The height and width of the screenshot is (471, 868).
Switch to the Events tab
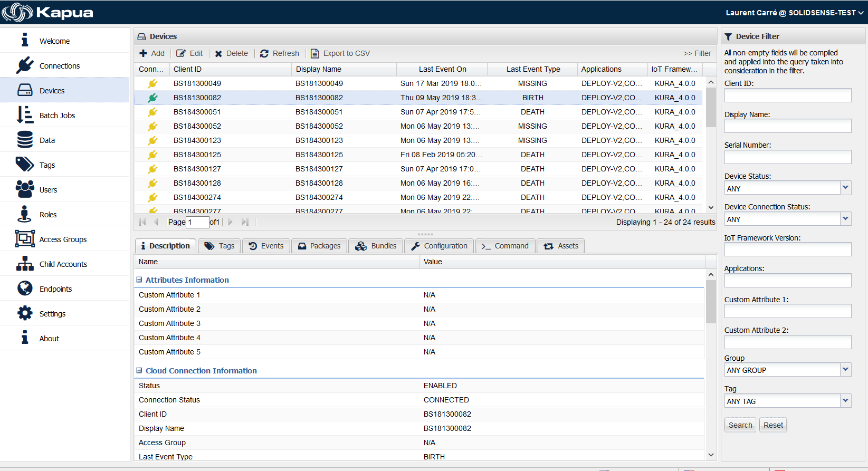pyautogui.click(x=266, y=246)
